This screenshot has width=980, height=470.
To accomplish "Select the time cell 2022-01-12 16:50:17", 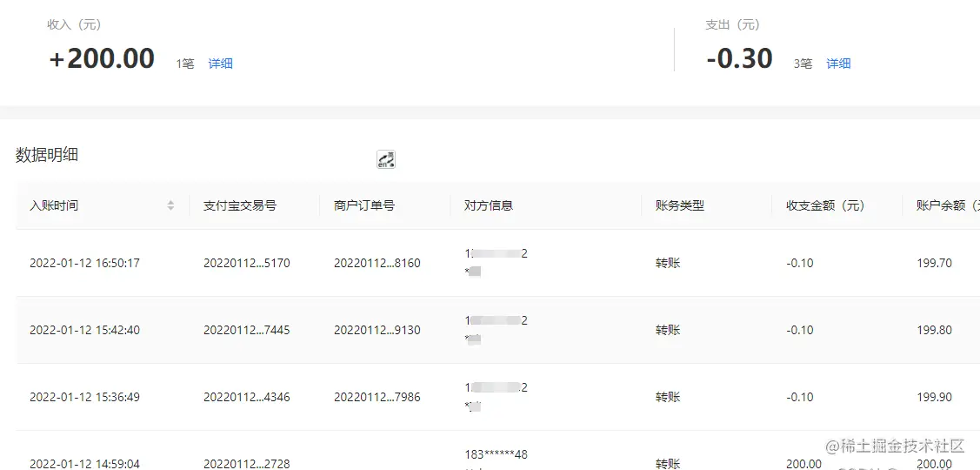I will click(x=84, y=263).
